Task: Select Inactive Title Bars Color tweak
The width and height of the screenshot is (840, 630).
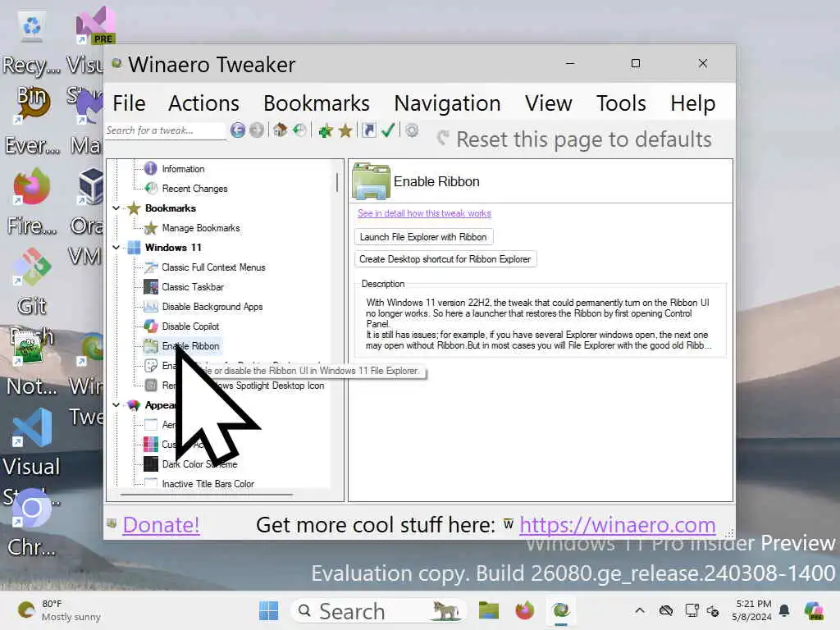Action: 208,484
